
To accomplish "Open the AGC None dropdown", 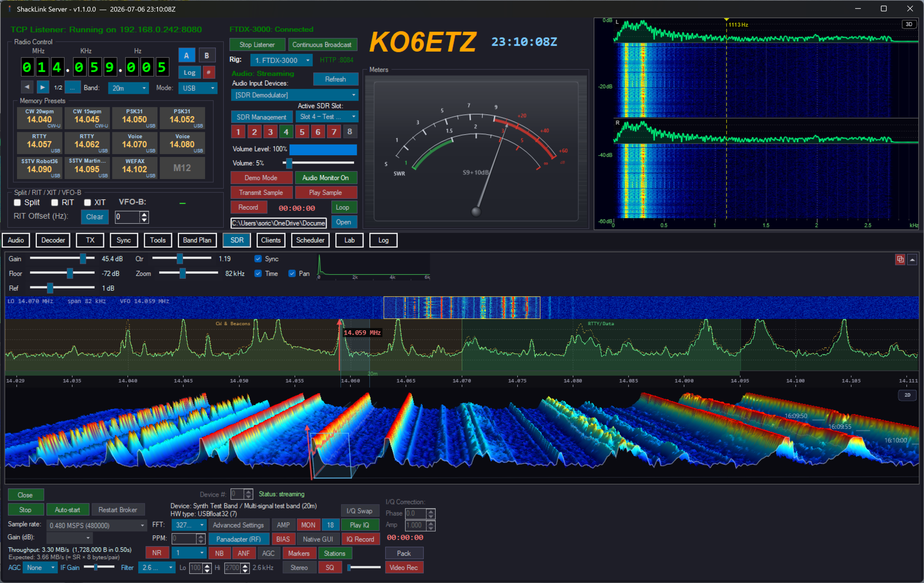I will click(x=40, y=567).
